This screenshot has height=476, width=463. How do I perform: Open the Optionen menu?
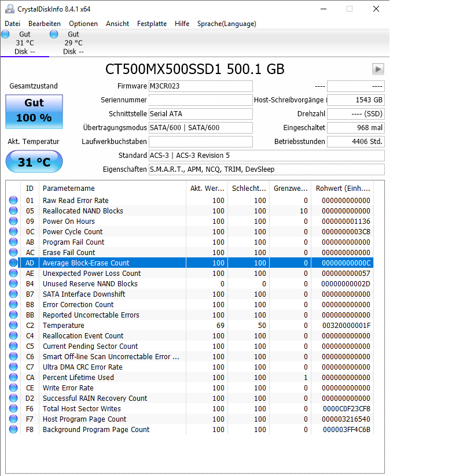click(x=83, y=24)
